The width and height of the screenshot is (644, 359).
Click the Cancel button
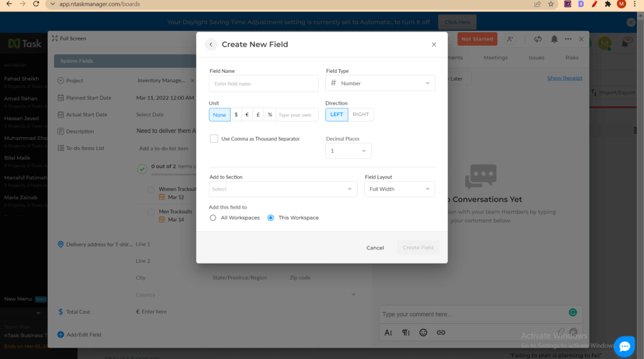tap(375, 248)
